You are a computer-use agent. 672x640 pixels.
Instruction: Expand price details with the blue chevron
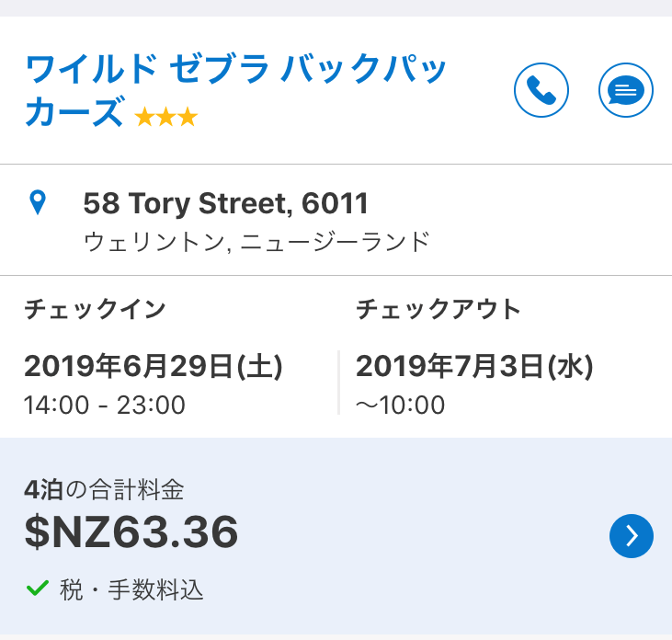(x=631, y=536)
